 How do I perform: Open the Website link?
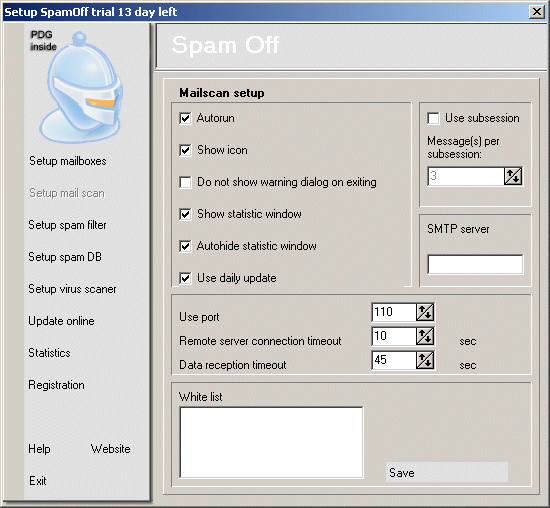(110, 449)
